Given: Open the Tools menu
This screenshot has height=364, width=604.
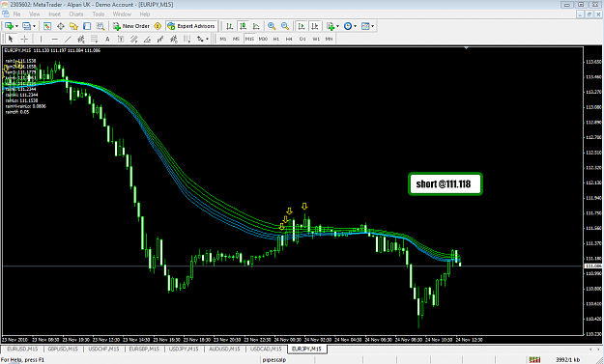Looking at the screenshot, I should (x=99, y=14).
